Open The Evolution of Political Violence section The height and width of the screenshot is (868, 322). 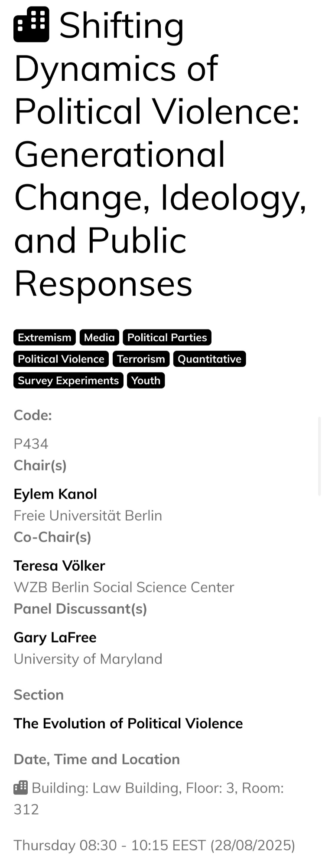point(128,723)
